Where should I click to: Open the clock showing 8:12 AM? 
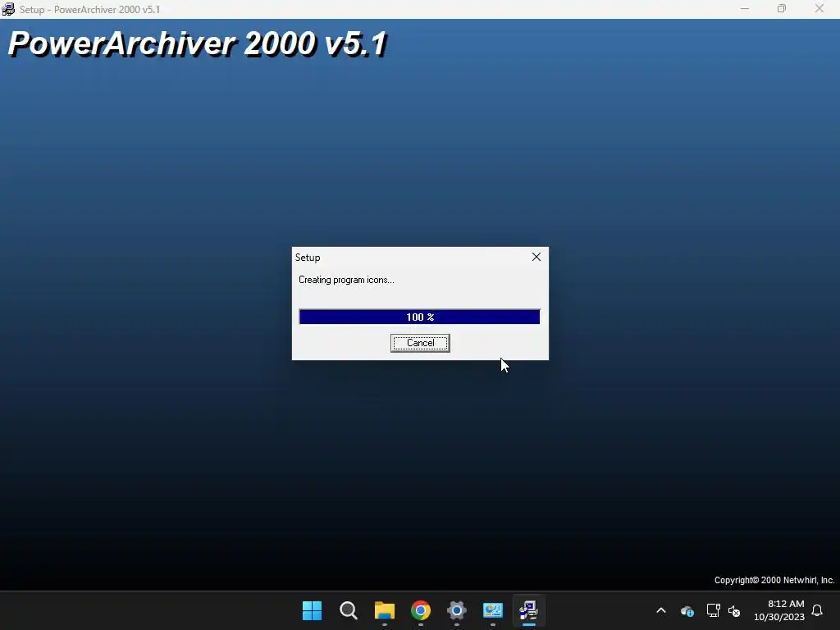pyautogui.click(x=779, y=610)
